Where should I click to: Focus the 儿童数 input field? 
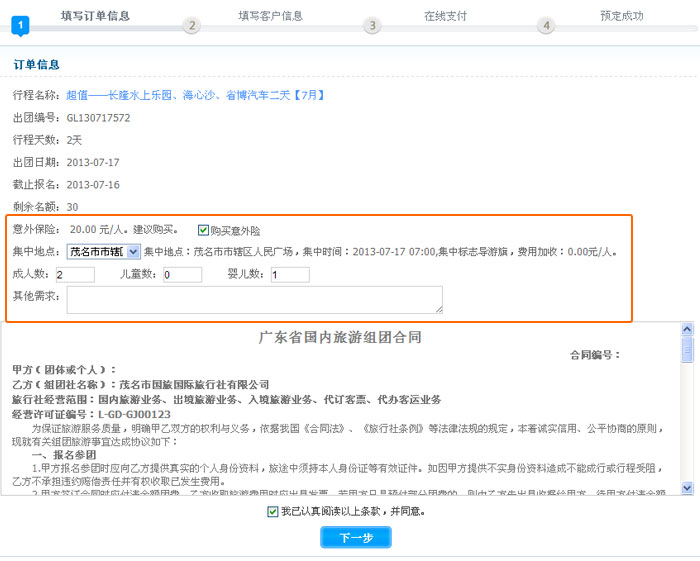182,275
